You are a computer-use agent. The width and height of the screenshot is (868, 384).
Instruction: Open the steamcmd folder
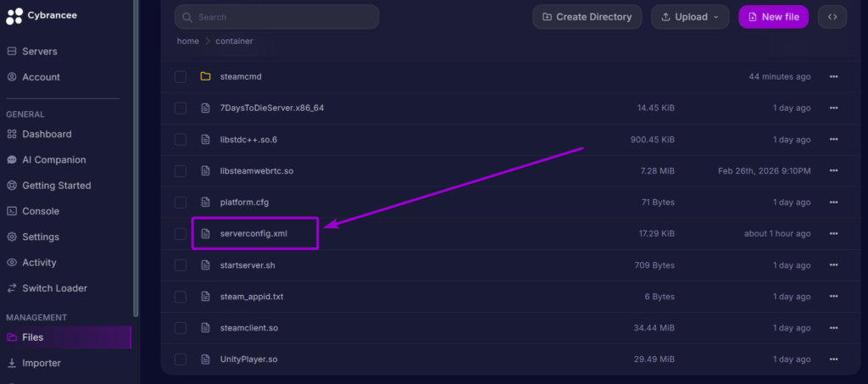[x=241, y=77]
